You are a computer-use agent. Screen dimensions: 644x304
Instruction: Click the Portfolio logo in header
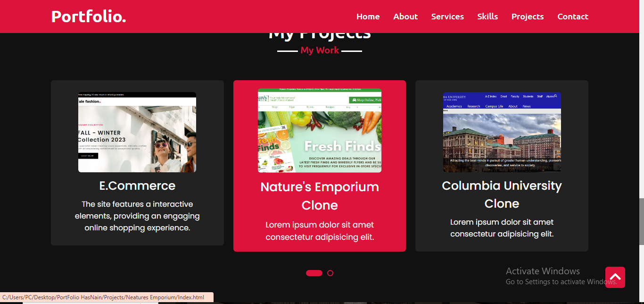tap(89, 17)
